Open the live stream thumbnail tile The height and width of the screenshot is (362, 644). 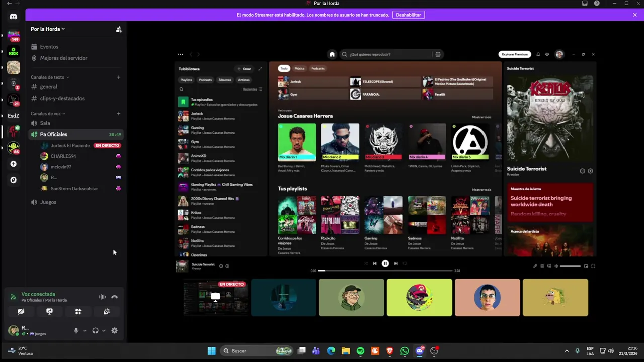[x=216, y=298]
